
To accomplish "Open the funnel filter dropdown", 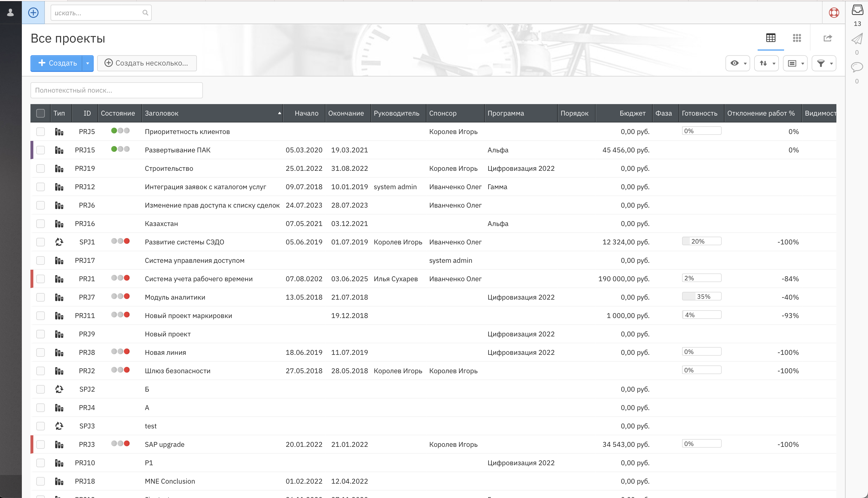I will point(824,63).
